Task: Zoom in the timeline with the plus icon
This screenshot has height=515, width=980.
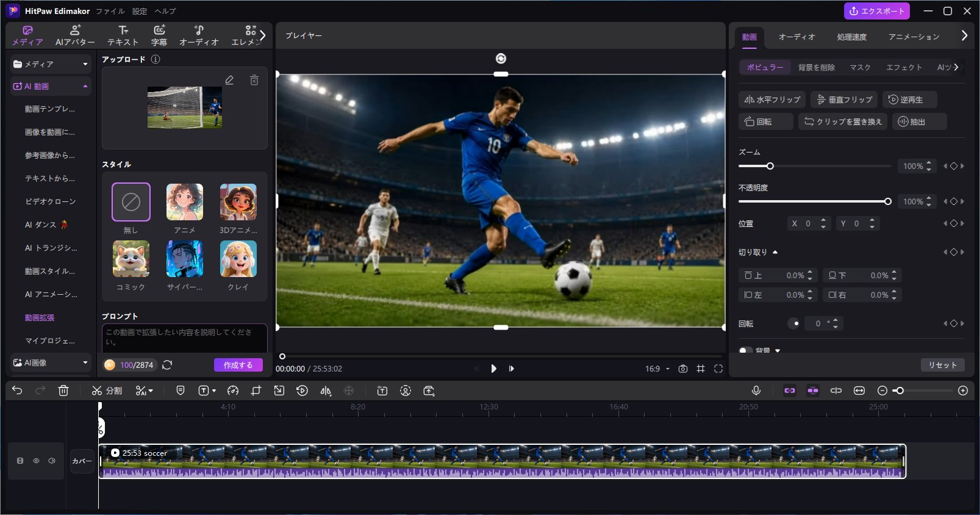Action: click(x=963, y=391)
